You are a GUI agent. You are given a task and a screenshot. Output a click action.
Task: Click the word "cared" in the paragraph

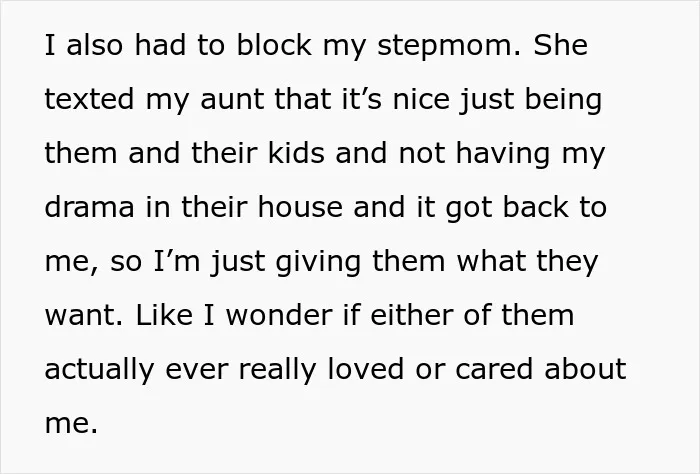(494, 369)
